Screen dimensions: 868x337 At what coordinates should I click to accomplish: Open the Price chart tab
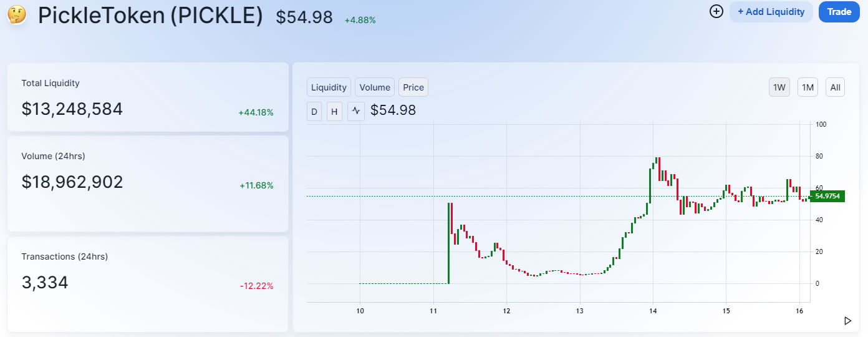point(413,87)
